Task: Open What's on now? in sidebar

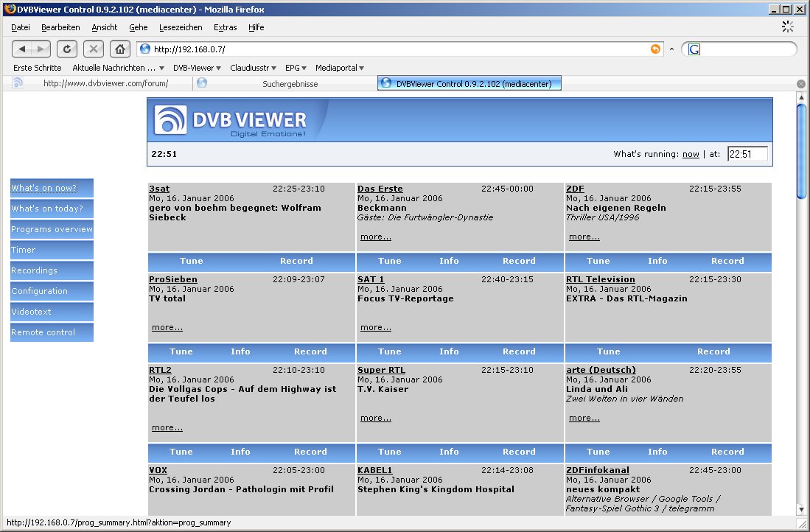Action: (52, 188)
